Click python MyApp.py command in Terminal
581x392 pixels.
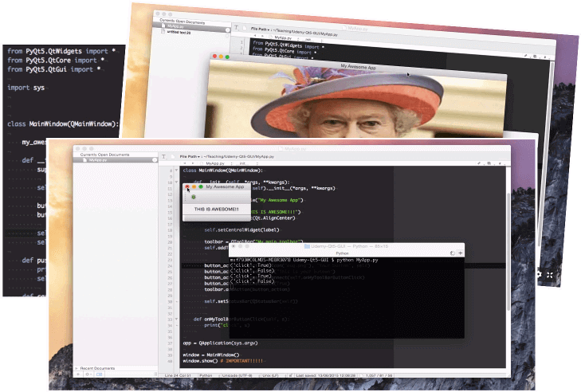tap(355, 260)
